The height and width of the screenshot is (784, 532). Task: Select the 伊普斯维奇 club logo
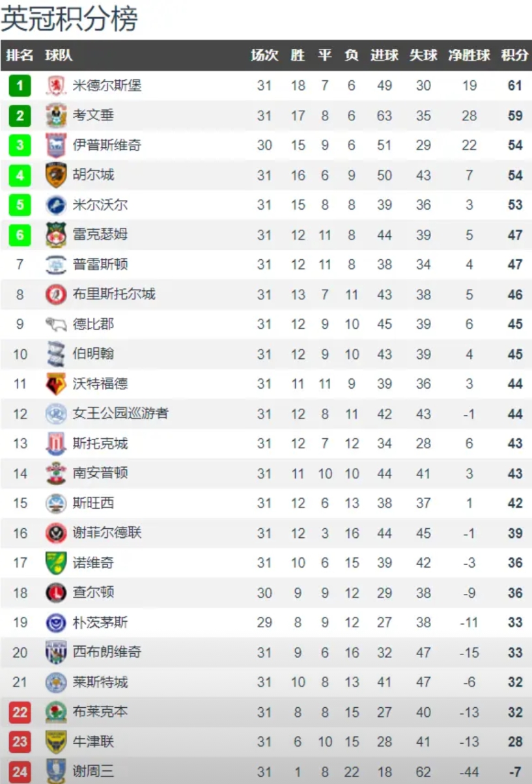(x=57, y=145)
